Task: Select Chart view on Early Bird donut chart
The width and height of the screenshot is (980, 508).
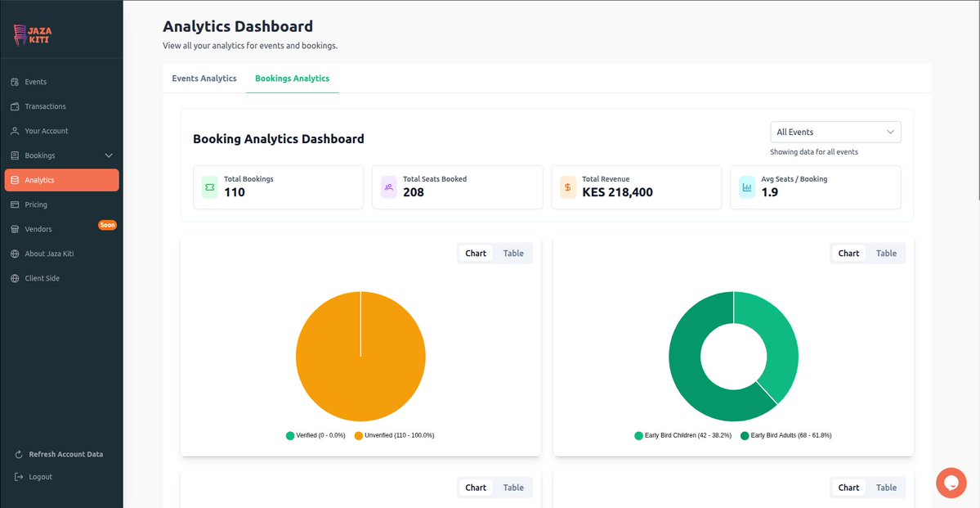Action: click(x=848, y=254)
